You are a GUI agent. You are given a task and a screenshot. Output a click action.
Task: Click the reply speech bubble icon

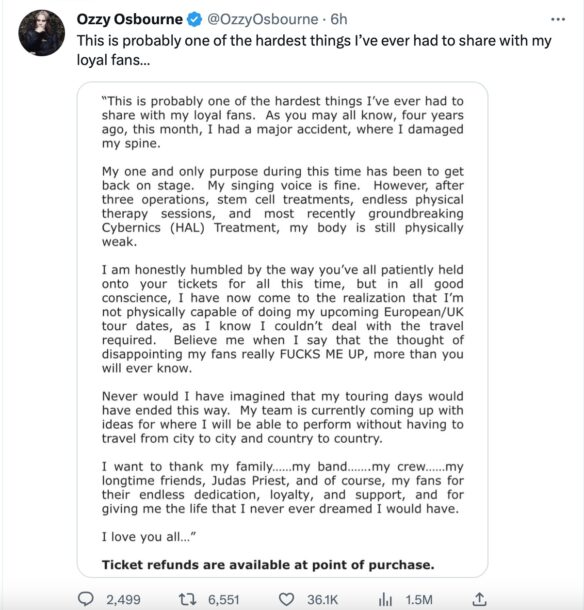pos(86,599)
